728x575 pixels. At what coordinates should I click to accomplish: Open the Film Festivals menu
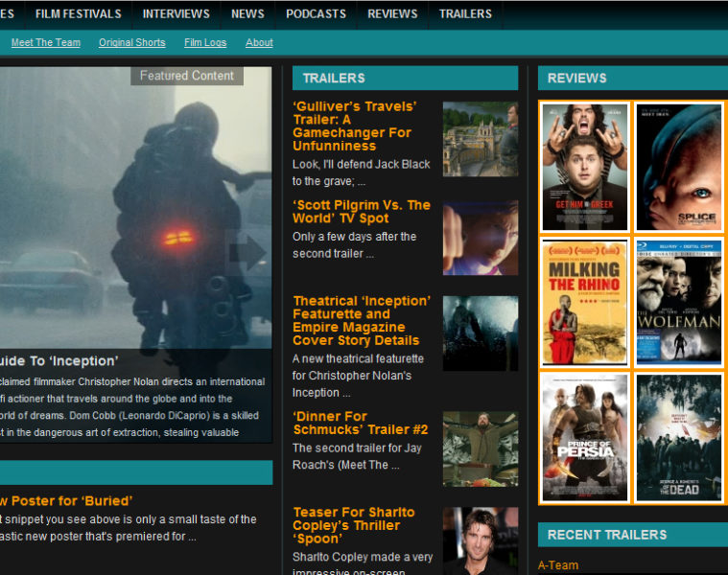click(78, 13)
